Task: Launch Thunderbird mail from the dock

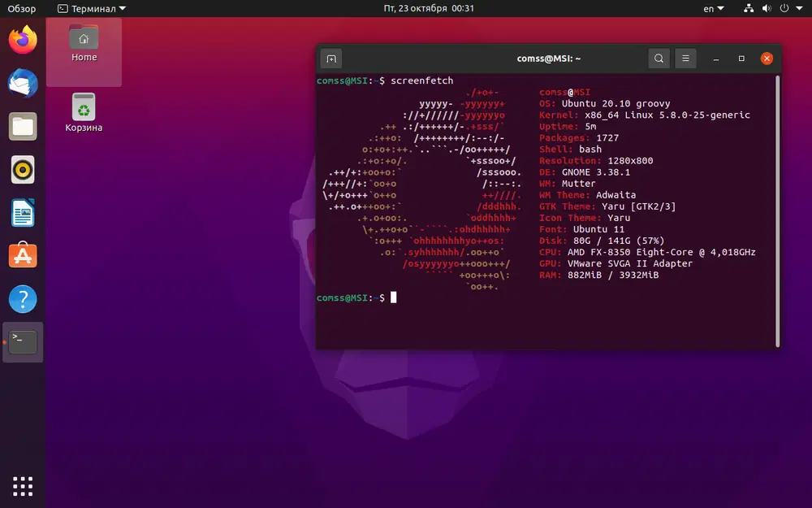Action: pyautogui.click(x=23, y=83)
